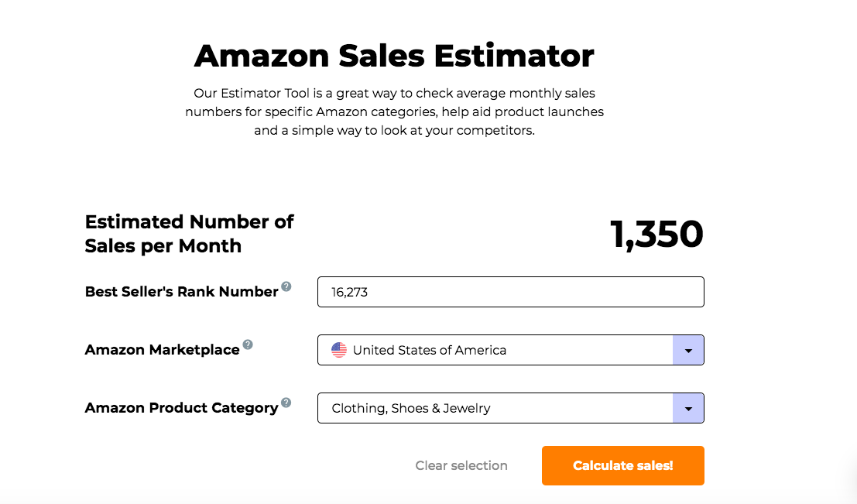Screen dimensions: 857x504
Task: Click the arrow icon on the Product Category selector
Action: pos(687,408)
